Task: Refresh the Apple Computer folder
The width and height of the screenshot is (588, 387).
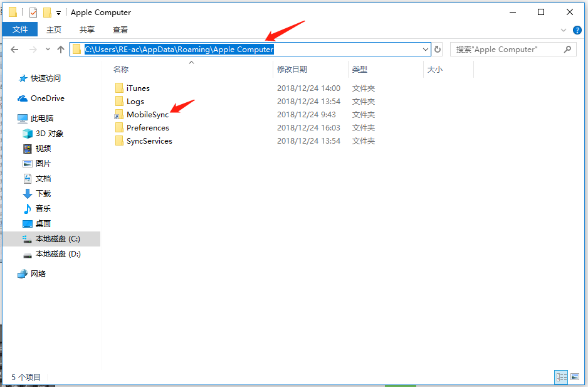Action: (438, 49)
